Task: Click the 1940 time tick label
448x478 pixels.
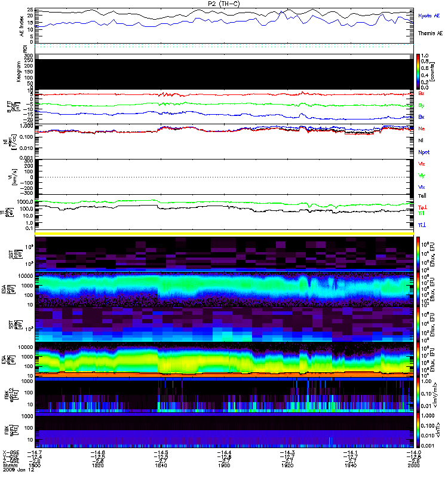Action: point(351,465)
